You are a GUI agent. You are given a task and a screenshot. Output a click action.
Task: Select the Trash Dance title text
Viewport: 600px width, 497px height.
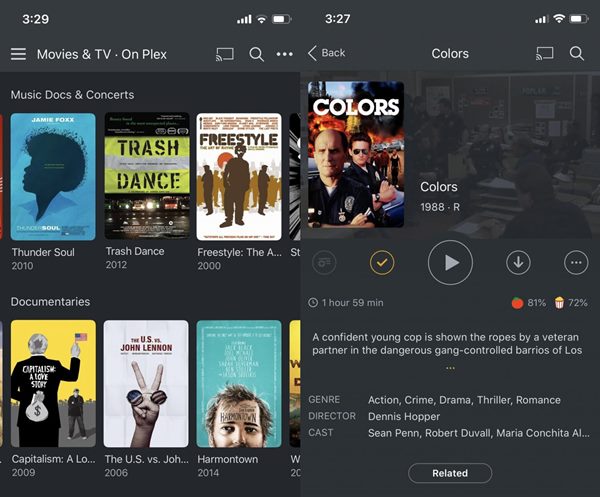pyautogui.click(x=135, y=251)
